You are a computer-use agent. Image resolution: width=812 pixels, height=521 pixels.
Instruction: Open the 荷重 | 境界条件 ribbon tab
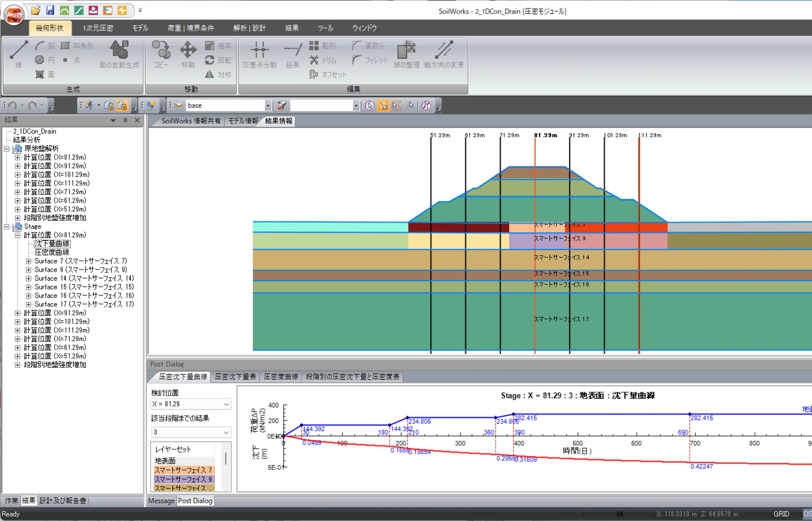point(191,28)
